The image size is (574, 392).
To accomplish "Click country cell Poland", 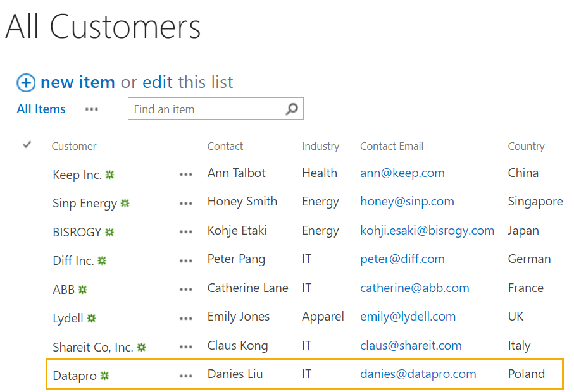I will click(x=527, y=374).
